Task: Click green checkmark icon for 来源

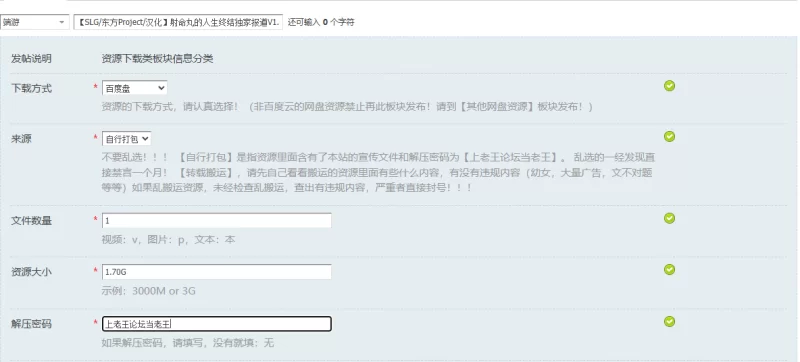Action: click(x=669, y=136)
